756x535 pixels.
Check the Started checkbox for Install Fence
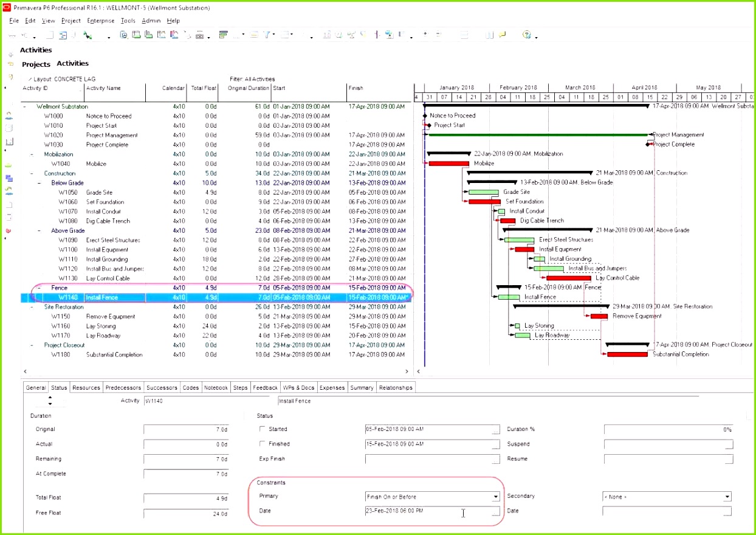point(262,429)
